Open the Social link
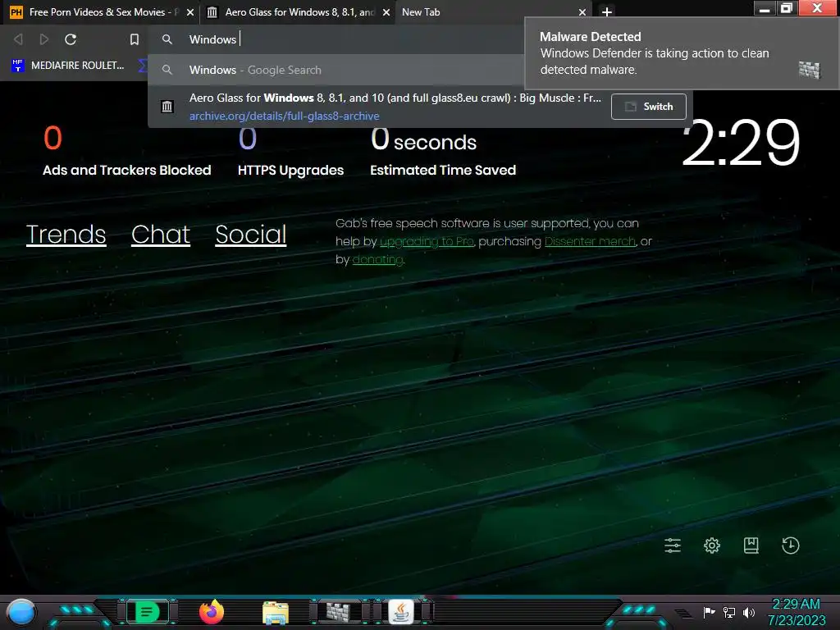The width and height of the screenshot is (840, 630). pos(251,235)
